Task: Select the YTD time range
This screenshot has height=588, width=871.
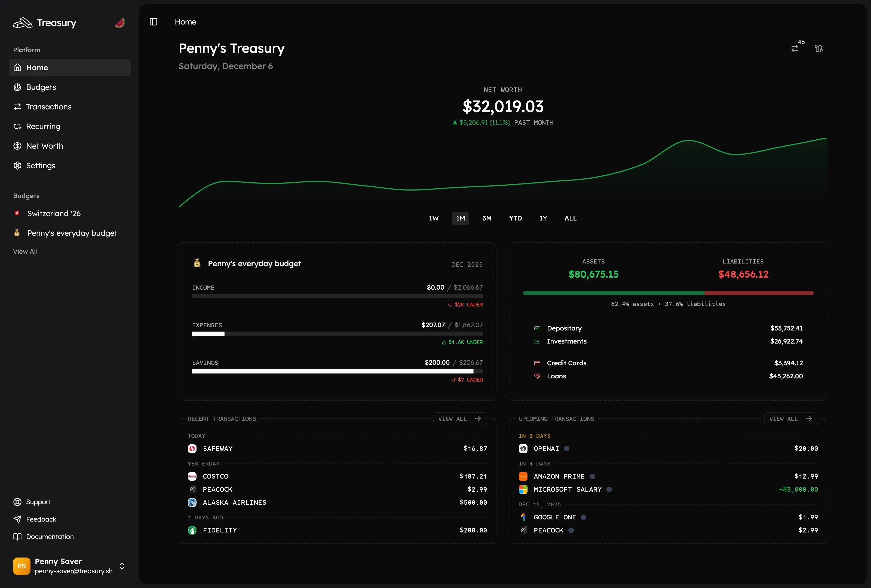Action: click(515, 218)
